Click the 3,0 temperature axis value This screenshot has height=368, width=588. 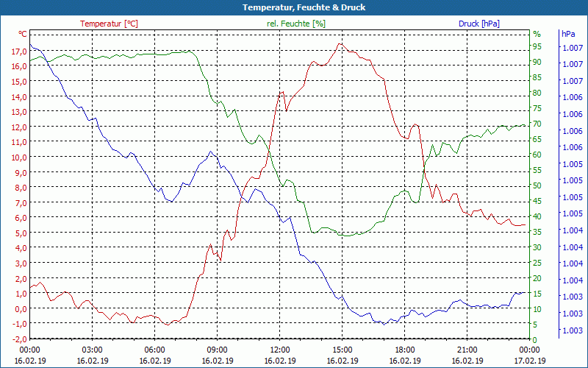(x=21, y=263)
